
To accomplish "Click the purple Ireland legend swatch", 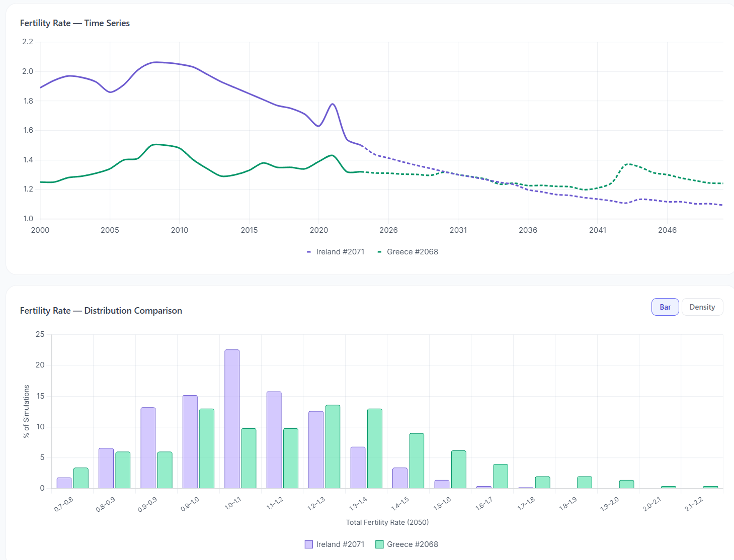I will 308,544.
